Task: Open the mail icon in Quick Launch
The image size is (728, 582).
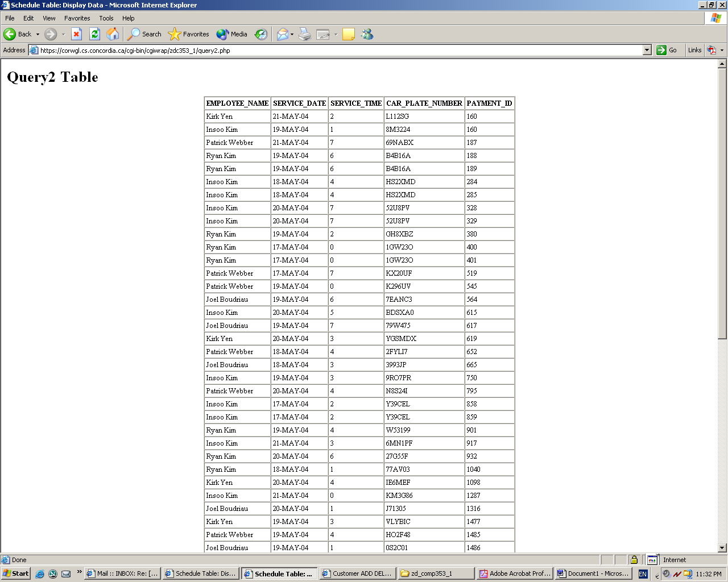Action: point(66,574)
